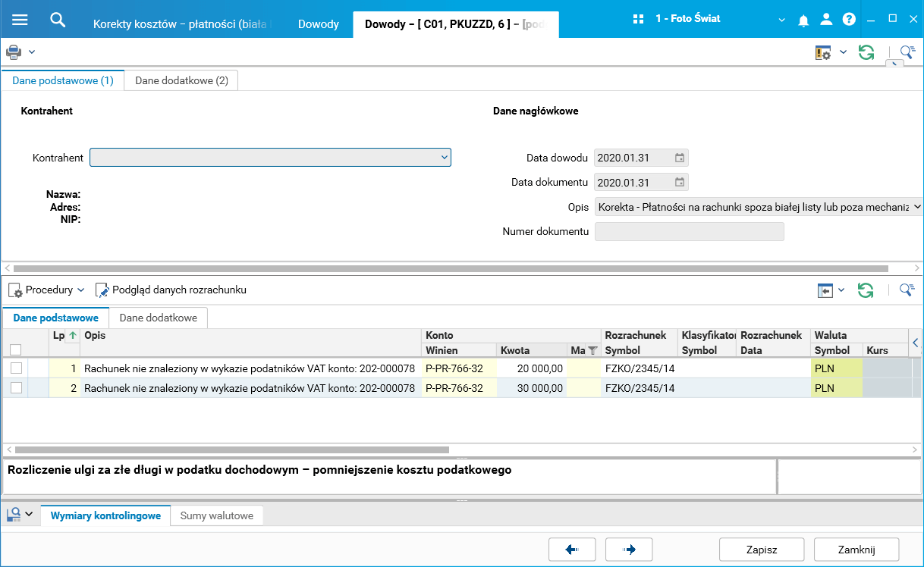This screenshot has height=567, width=924.
Task: Tick the checkbox for row 1
Action: (15, 368)
